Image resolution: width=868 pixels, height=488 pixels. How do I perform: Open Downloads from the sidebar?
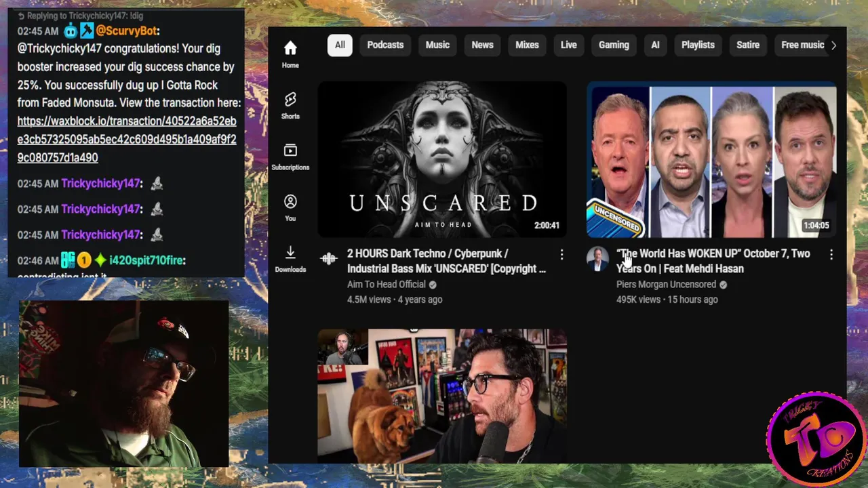(x=290, y=259)
